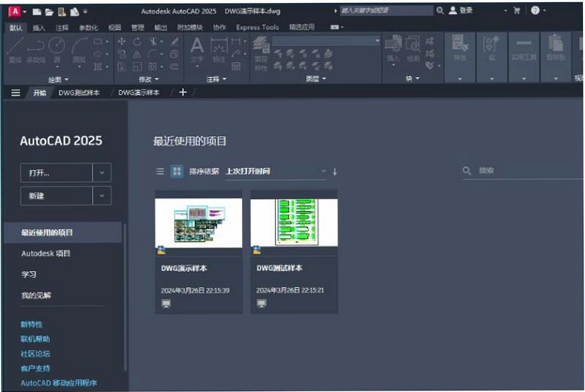Select the Polyline (多段线) tool

pos(36,51)
